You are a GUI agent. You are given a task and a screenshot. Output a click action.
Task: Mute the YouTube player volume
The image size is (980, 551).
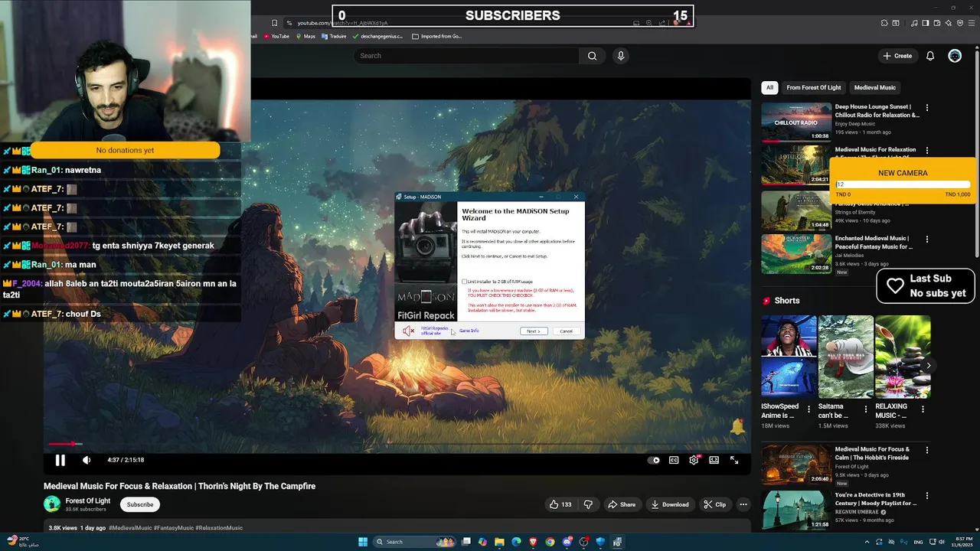(x=87, y=460)
